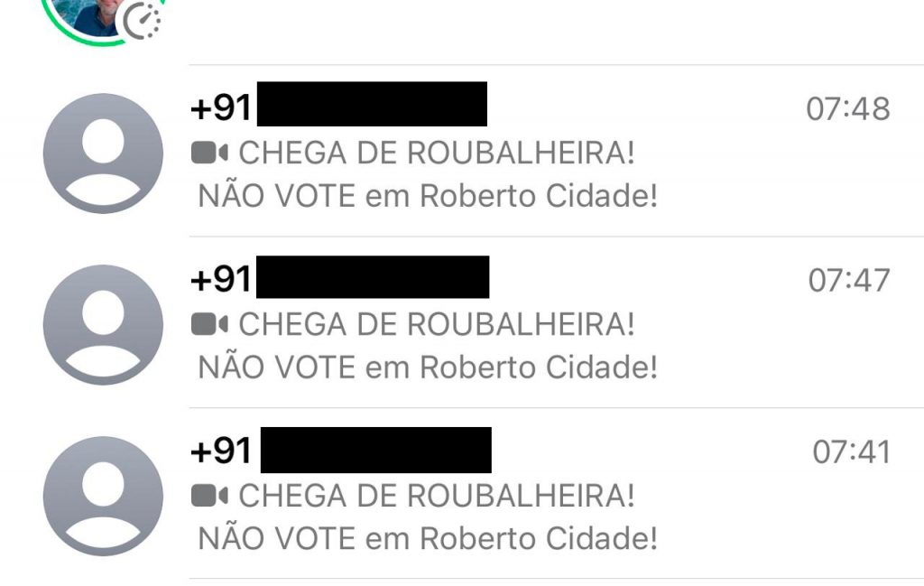This screenshot has width=924, height=586.
Task: Open the 07:41 "CHEGA DE ROUBALHEIRA!" preview
Action: pyautogui.click(x=436, y=496)
